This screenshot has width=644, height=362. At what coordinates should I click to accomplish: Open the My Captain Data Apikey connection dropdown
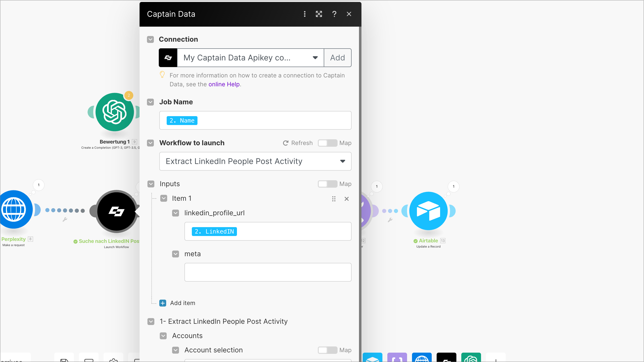click(x=250, y=58)
